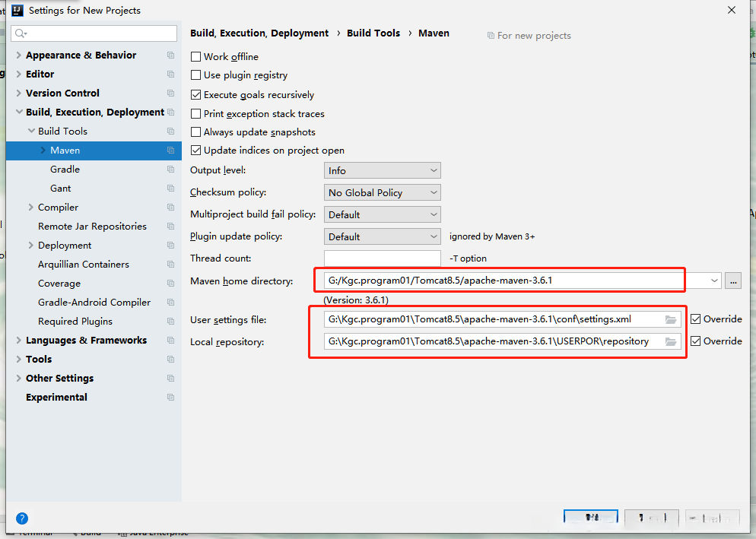
Task: Uncheck Update indices on project open
Action: coord(195,151)
